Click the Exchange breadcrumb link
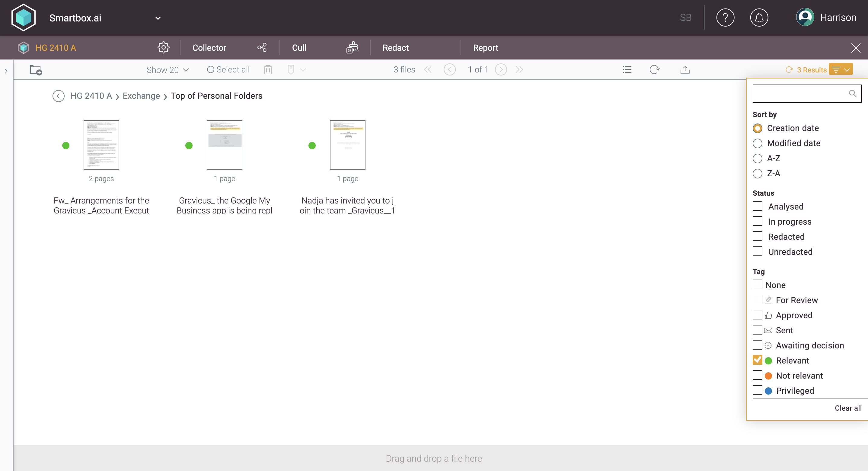The image size is (868, 471). click(x=141, y=96)
